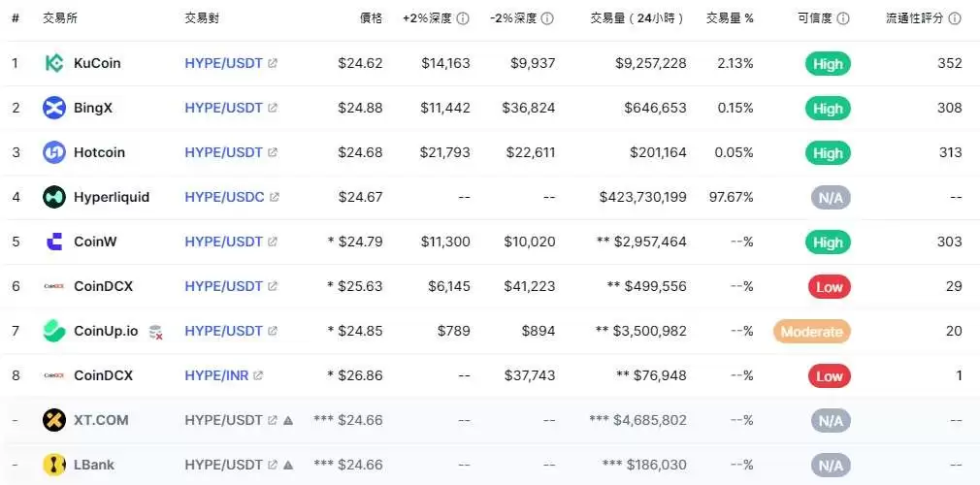Click the KuCoin exchange logo icon
Viewport: 980px width, 485px height.
54,64
